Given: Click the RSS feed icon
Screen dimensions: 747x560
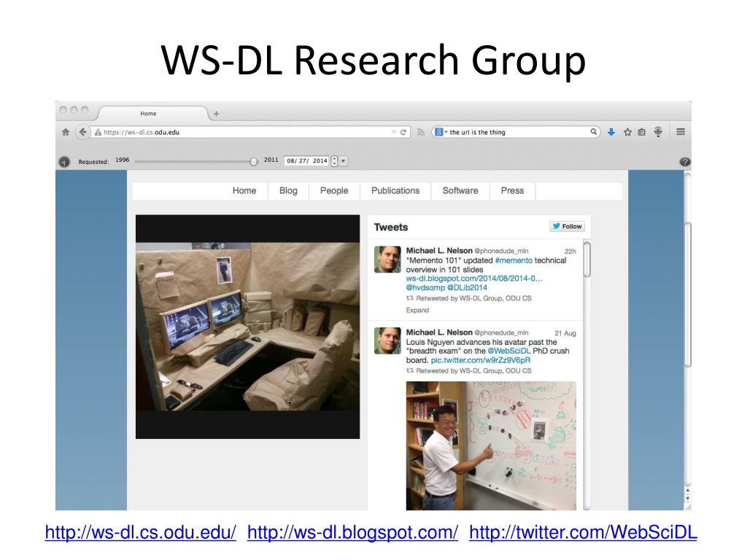Looking at the screenshot, I should (421, 133).
